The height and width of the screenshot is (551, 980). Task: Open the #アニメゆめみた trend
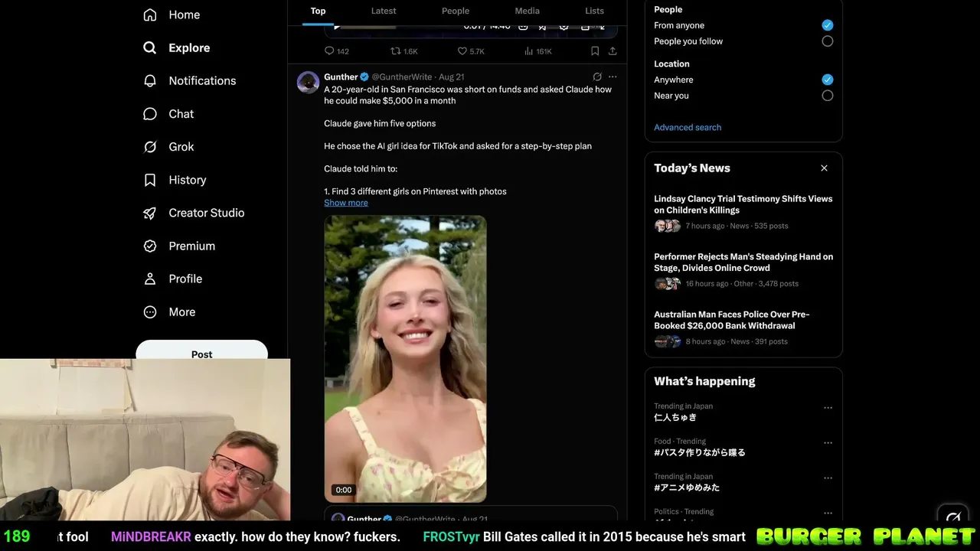(x=687, y=488)
